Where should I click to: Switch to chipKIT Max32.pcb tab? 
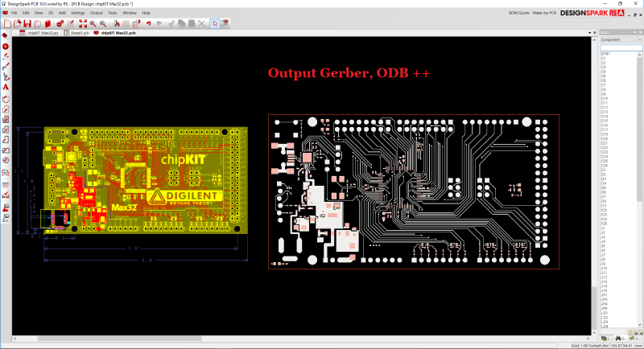point(114,33)
